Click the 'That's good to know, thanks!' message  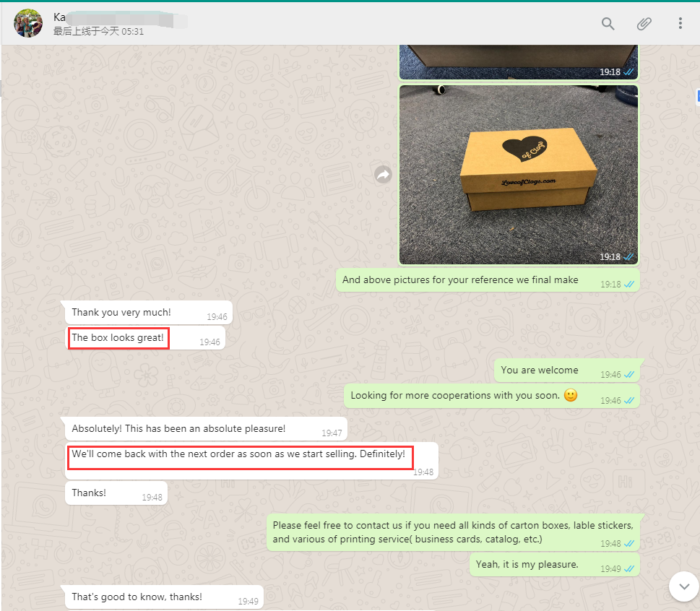point(137,597)
